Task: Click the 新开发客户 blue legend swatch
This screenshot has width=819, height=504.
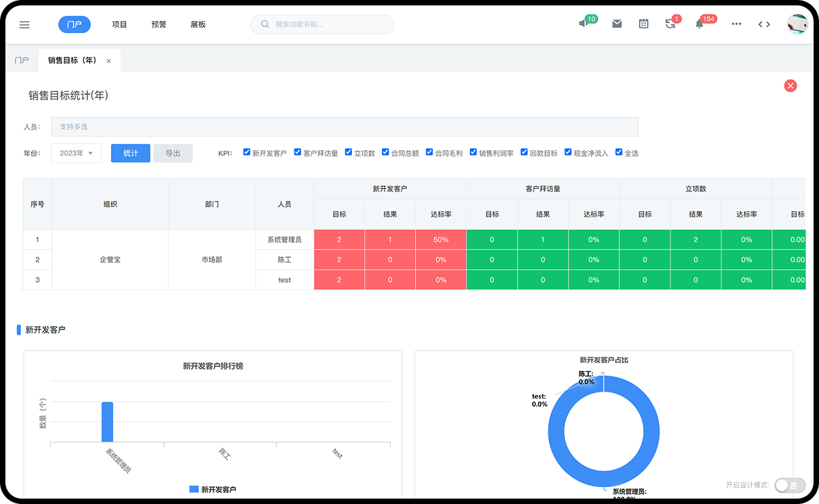Action: (194, 489)
